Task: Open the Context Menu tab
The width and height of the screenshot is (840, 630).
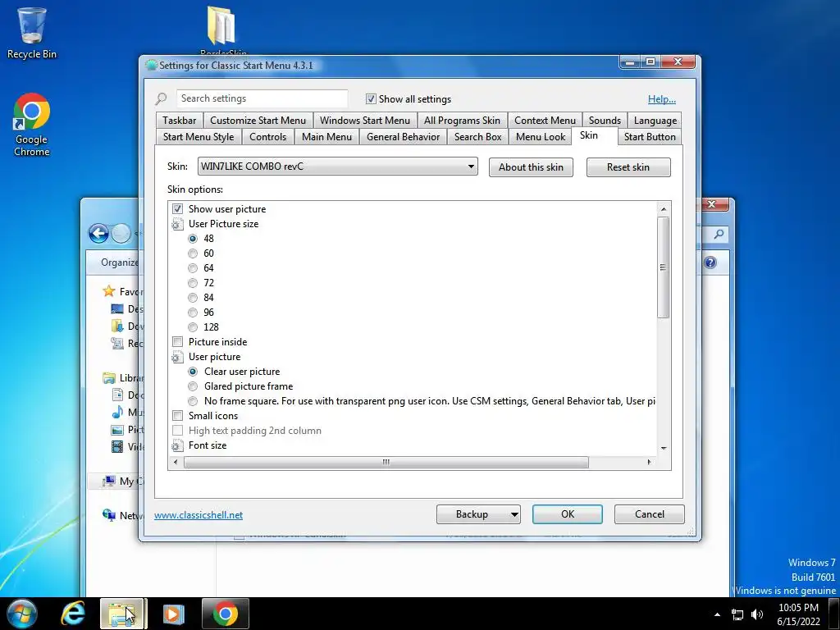Action: [x=545, y=121]
